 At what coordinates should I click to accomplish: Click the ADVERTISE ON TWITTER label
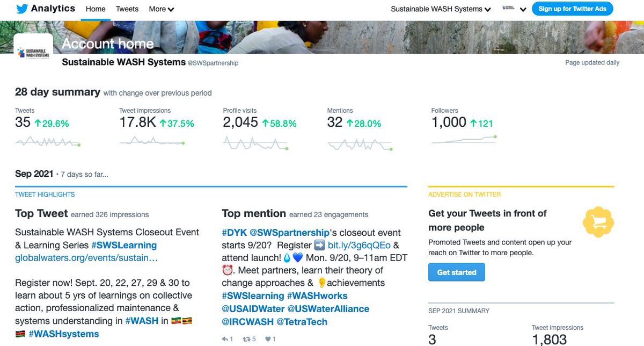tap(465, 194)
